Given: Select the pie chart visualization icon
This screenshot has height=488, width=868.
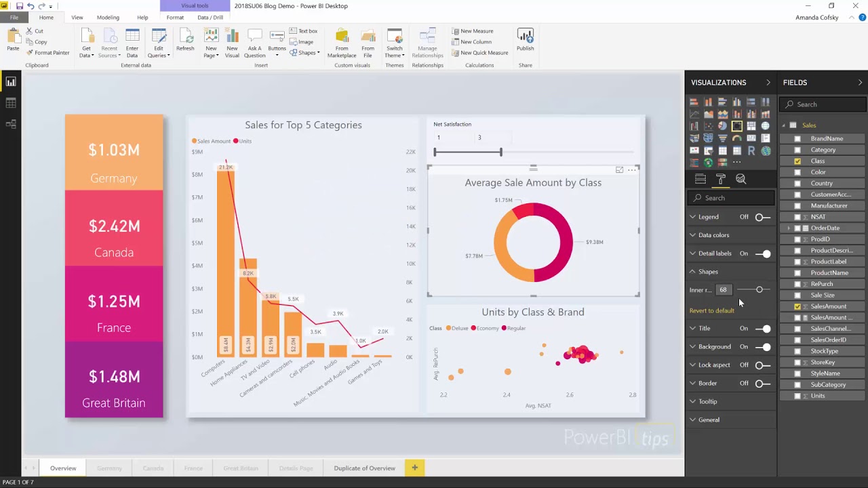Looking at the screenshot, I should [x=722, y=126].
